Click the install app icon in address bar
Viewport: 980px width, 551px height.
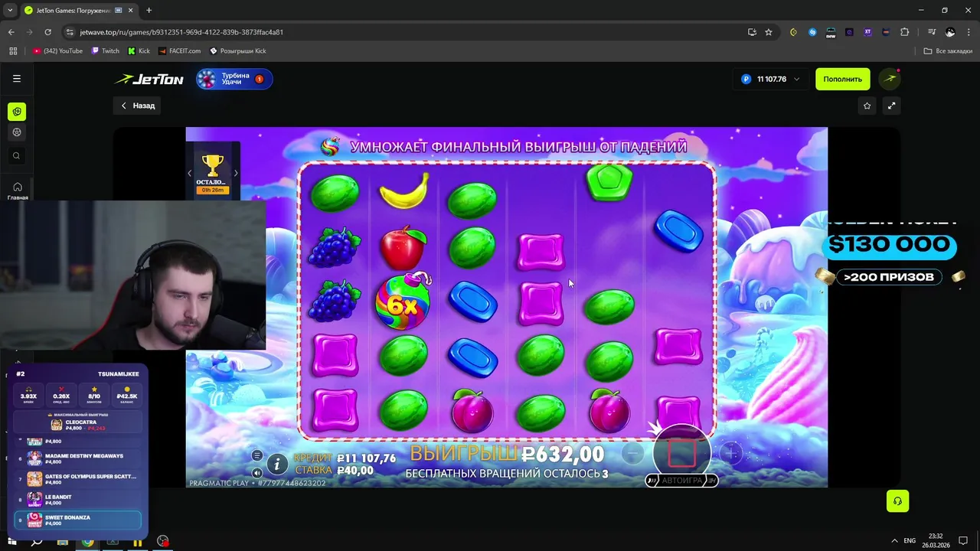coord(752,32)
